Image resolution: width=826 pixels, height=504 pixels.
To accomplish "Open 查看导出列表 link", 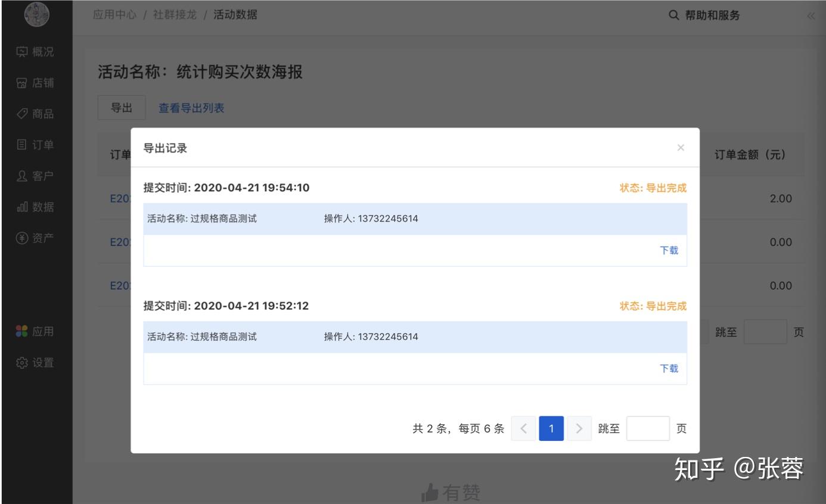I will pos(191,108).
